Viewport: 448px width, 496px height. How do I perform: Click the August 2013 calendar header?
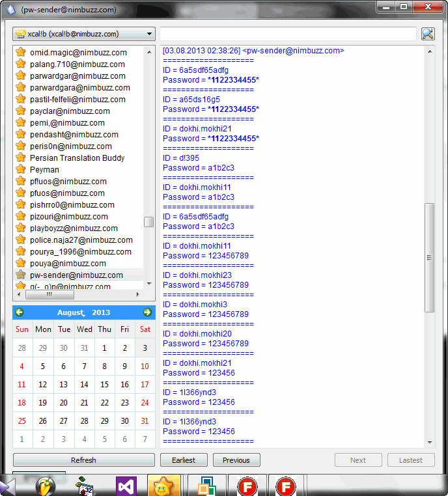(x=83, y=312)
